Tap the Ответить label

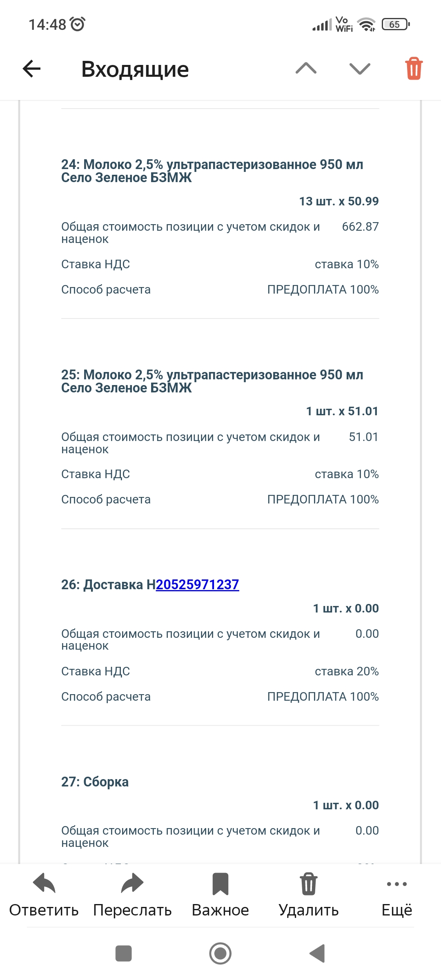pos(44,910)
